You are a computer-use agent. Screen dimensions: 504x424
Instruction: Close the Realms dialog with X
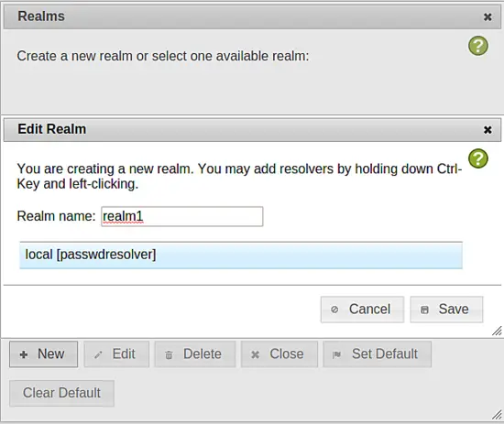click(488, 17)
